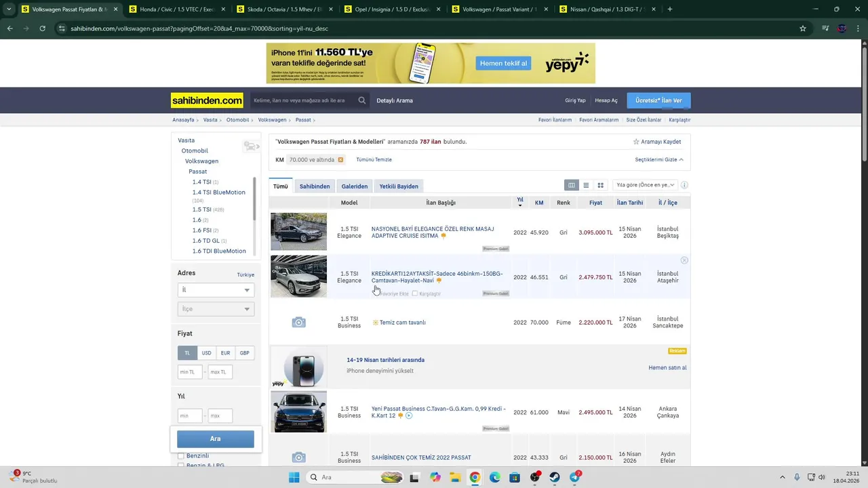Image resolution: width=868 pixels, height=488 pixels.
Task: Sort by the İlan Tarihi column header
Action: click(630, 203)
